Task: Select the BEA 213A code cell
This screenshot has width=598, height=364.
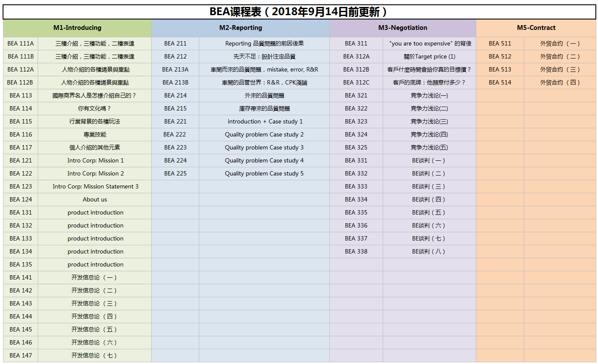Action: click(x=175, y=69)
